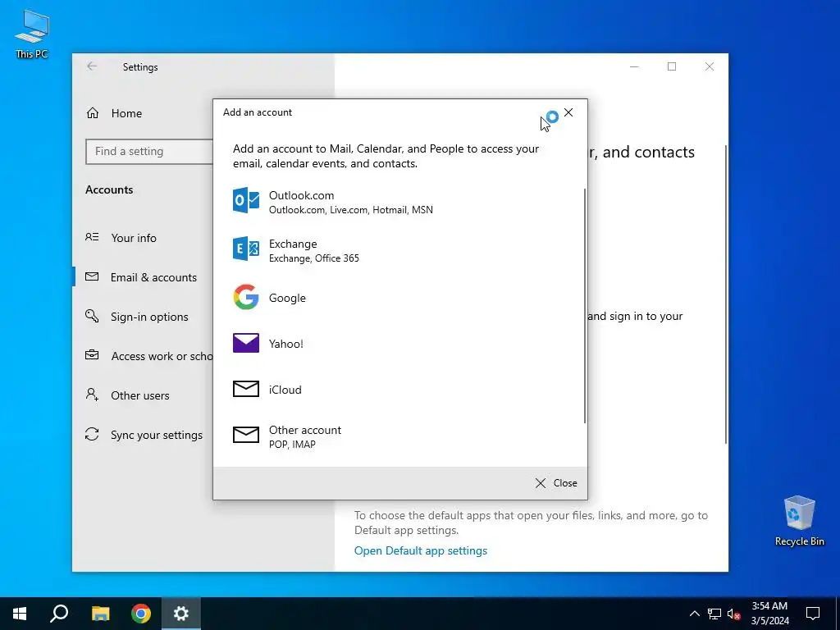
Task: Open Sync your settings page
Action: (157, 435)
